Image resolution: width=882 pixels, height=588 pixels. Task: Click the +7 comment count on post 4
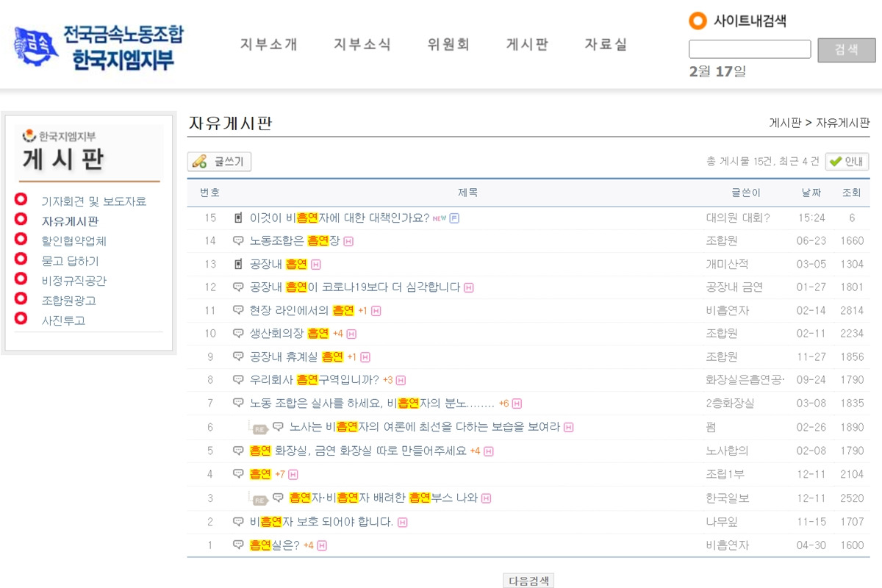point(279,474)
